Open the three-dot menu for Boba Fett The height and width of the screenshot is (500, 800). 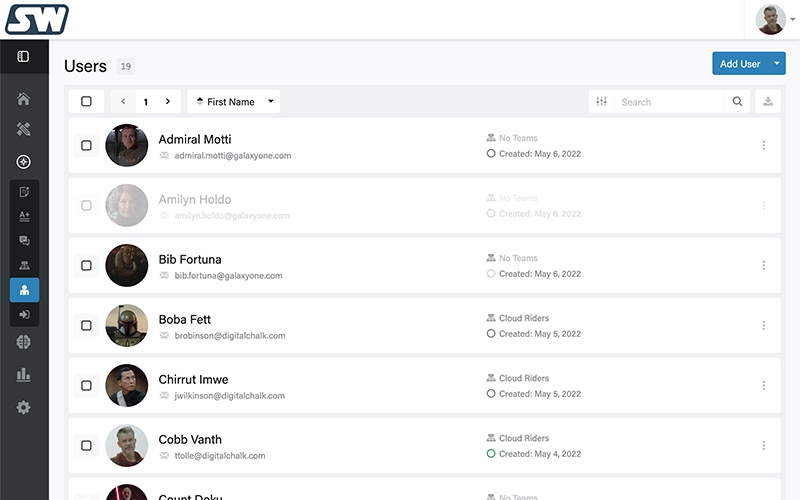click(764, 325)
